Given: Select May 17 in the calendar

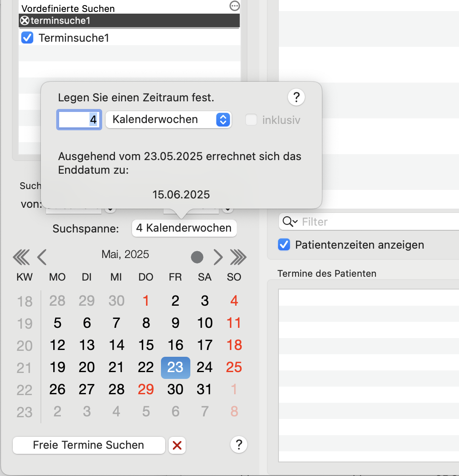Looking at the screenshot, I should 205,345.
